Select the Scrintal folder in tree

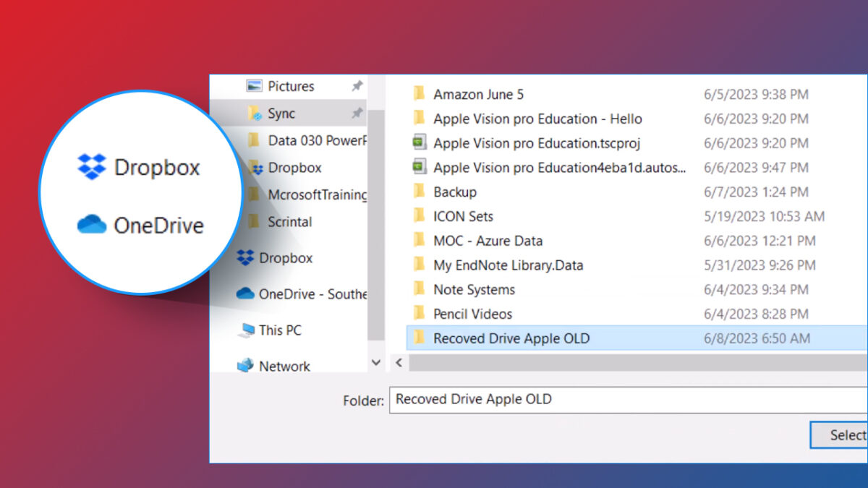[x=290, y=222]
